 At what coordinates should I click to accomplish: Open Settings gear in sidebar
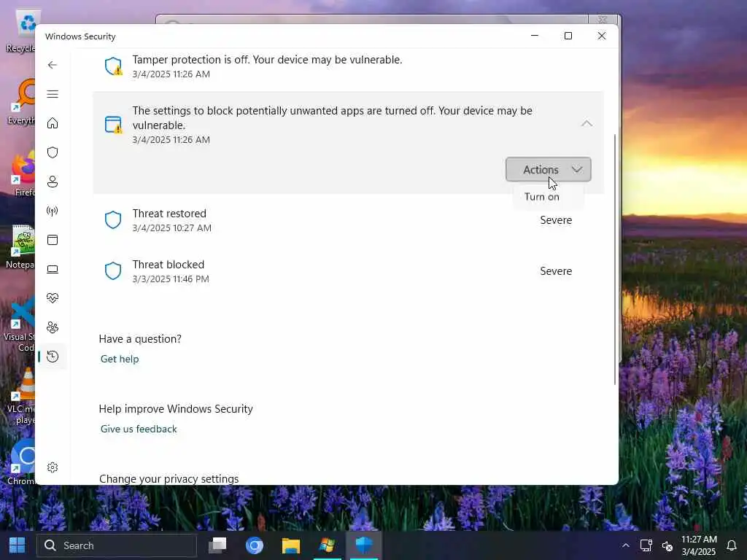(x=53, y=467)
